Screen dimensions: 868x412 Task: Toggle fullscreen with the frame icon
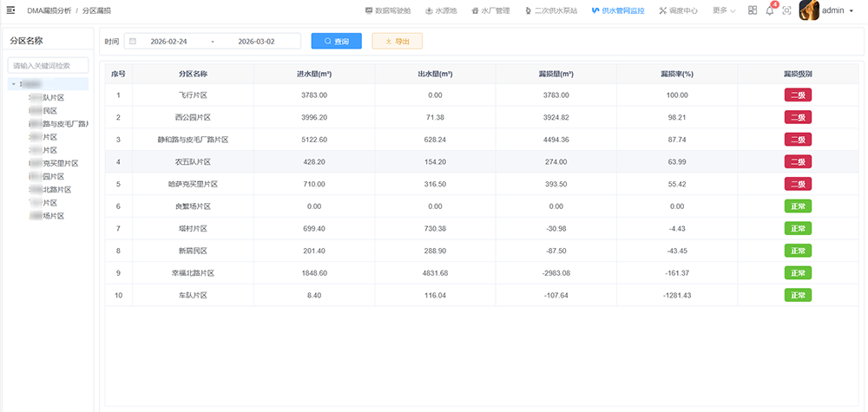click(x=786, y=10)
